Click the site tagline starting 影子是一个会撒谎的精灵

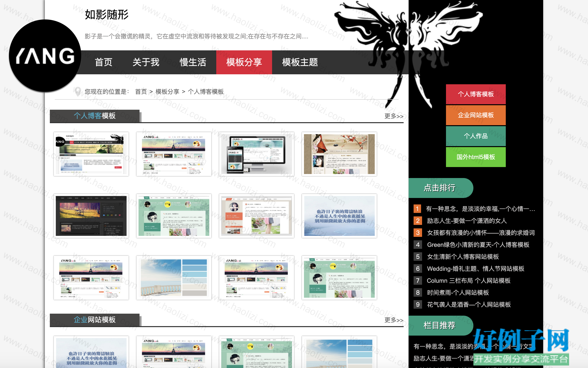pyautogui.click(x=196, y=36)
